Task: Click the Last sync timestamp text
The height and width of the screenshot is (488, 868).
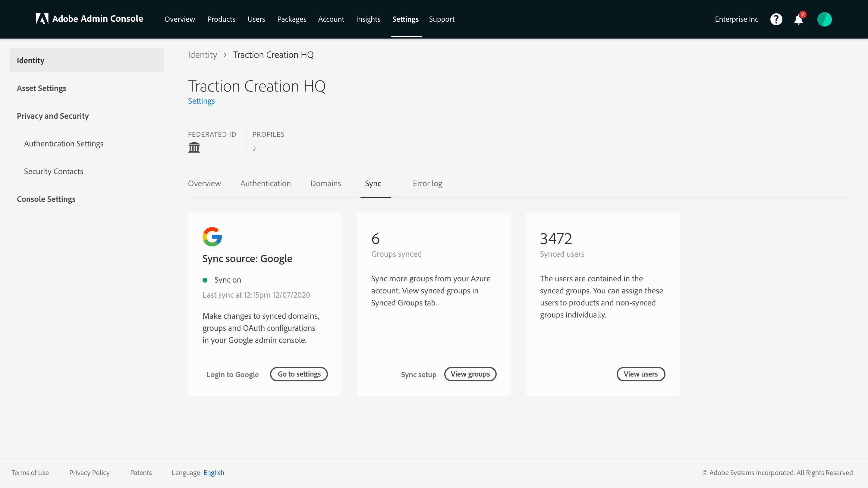Action: click(256, 295)
